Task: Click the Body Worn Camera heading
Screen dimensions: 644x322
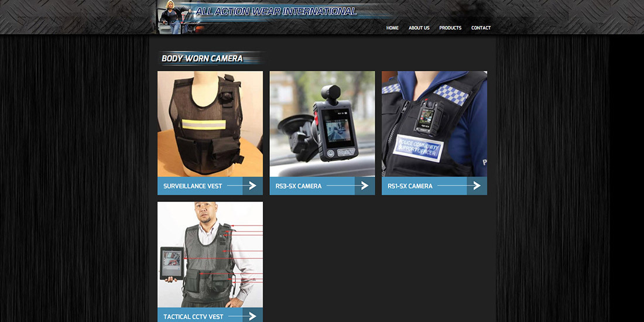Action: click(x=202, y=59)
